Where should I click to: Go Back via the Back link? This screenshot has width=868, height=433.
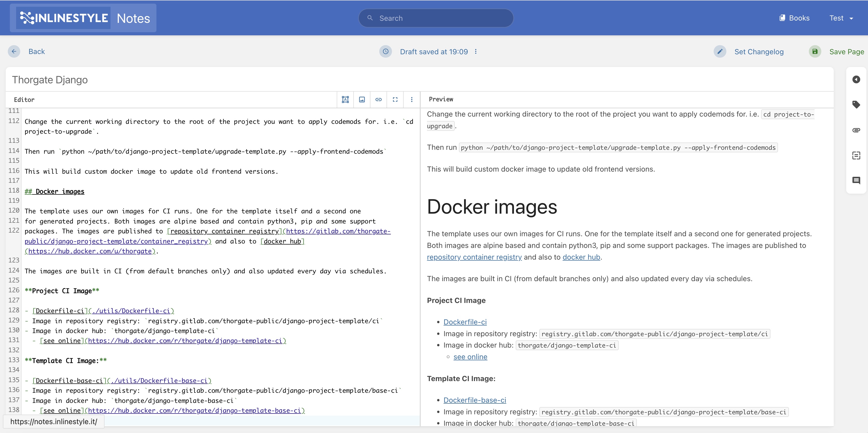point(37,51)
